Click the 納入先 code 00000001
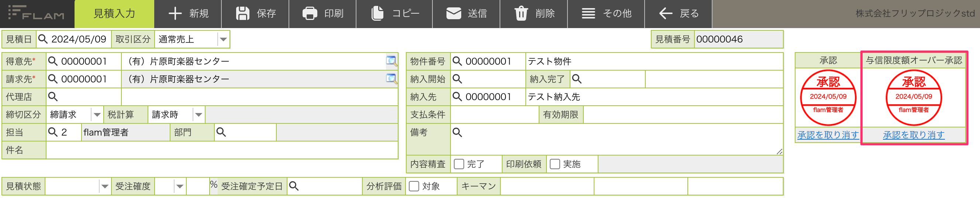Image resolution: width=980 pixels, height=198 pixels. (x=489, y=97)
